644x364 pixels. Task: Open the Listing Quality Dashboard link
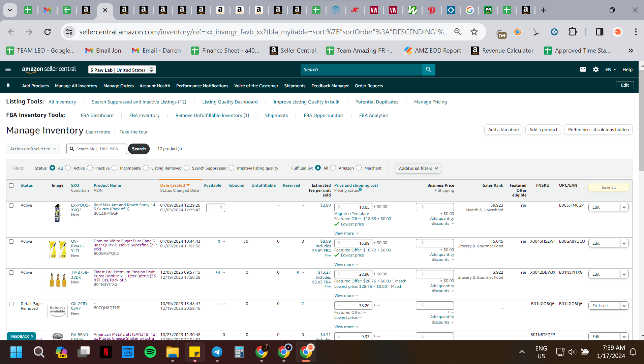click(230, 102)
